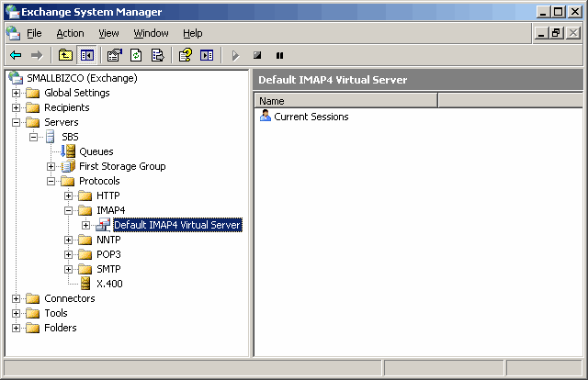Click the X.400 icon
This screenshot has width=588, height=380.
point(85,284)
